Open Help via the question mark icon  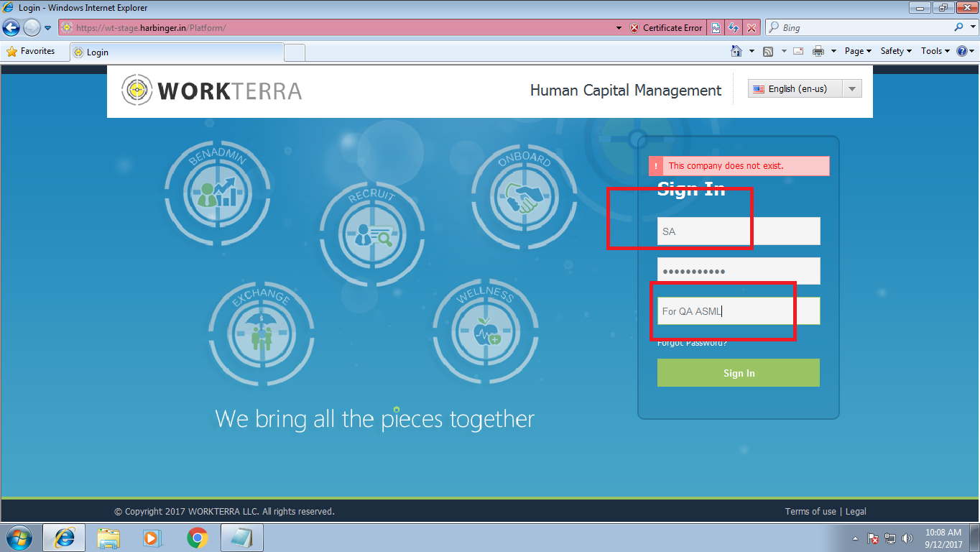(963, 51)
